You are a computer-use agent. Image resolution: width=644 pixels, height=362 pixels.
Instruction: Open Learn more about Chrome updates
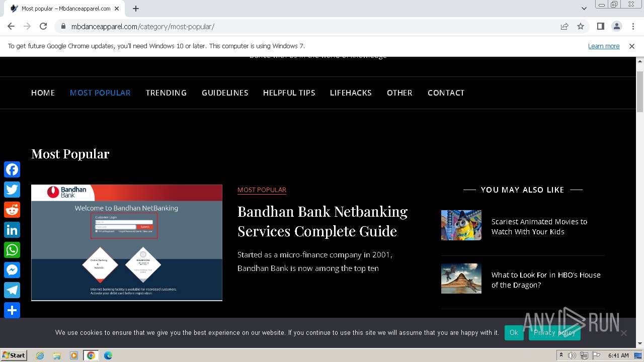click(604, 46)
